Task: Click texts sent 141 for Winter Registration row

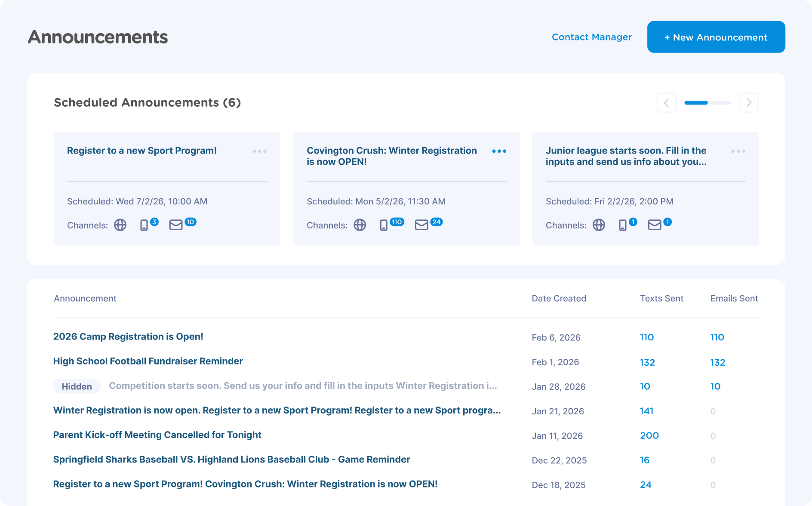Action: 647,411
